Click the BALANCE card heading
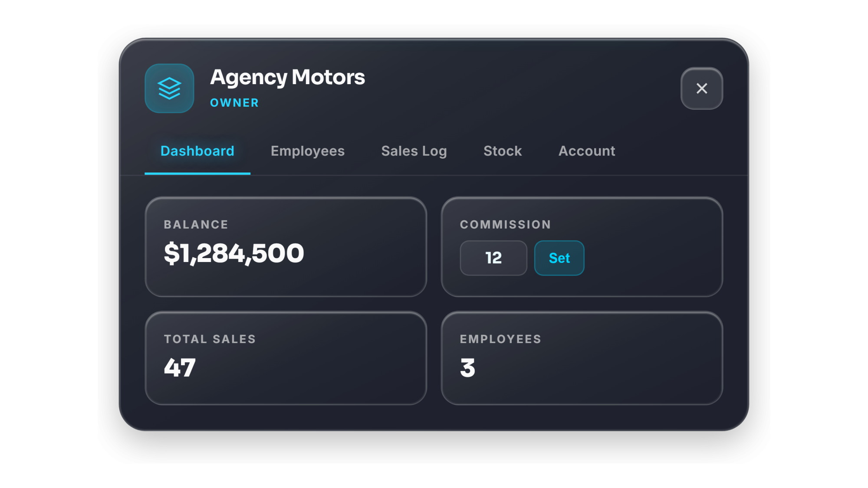 pos(196,225)
